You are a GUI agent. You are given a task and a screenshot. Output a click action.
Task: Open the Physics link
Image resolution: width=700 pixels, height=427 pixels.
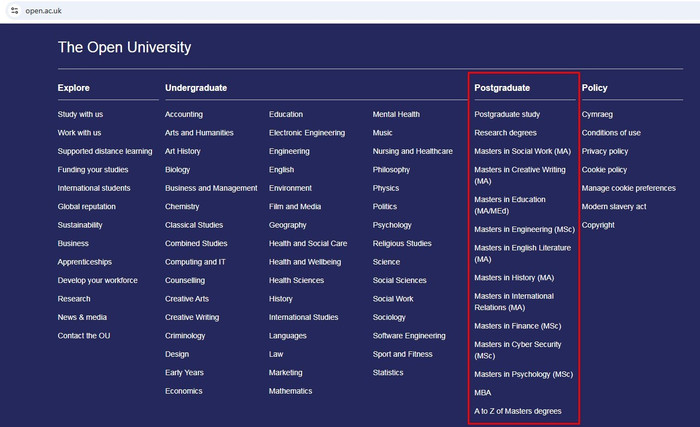[x=386, y=188]
